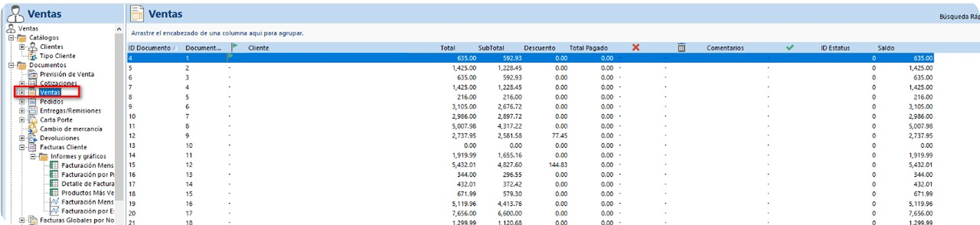Click the Facturación por E chart icon

coord(54,211)
